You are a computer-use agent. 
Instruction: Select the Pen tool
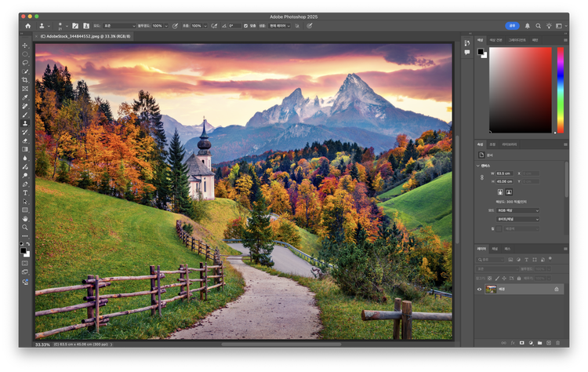tap(25, 184)
